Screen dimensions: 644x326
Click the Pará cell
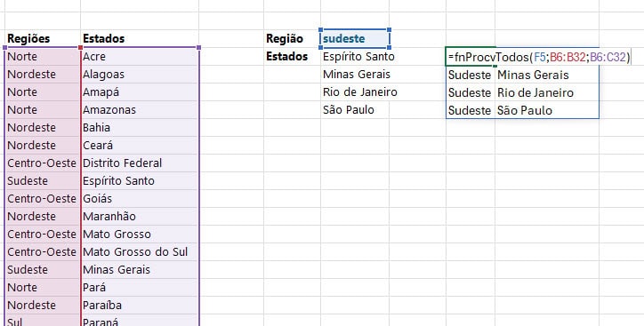[x=140, y=288]
